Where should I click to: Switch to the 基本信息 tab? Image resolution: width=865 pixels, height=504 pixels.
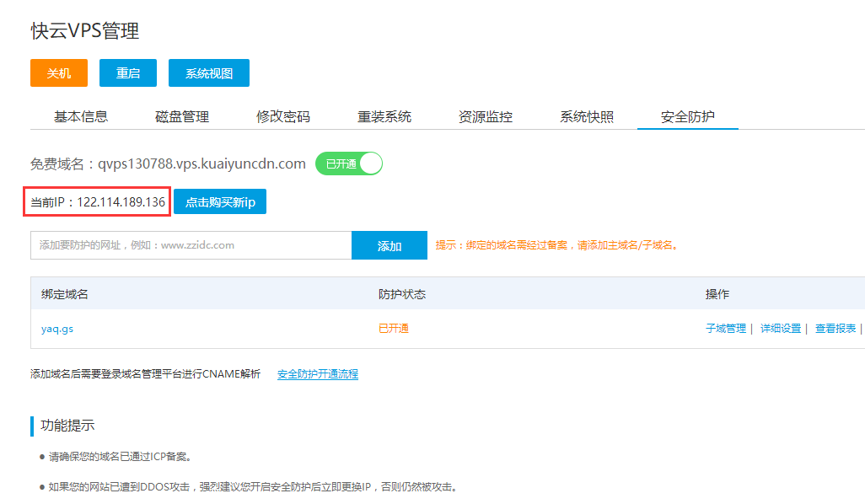(x=81, y=117)
